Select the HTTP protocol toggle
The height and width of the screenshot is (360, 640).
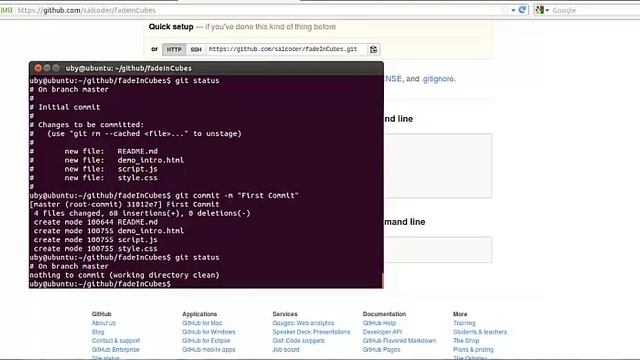click(x=174, y=49)
